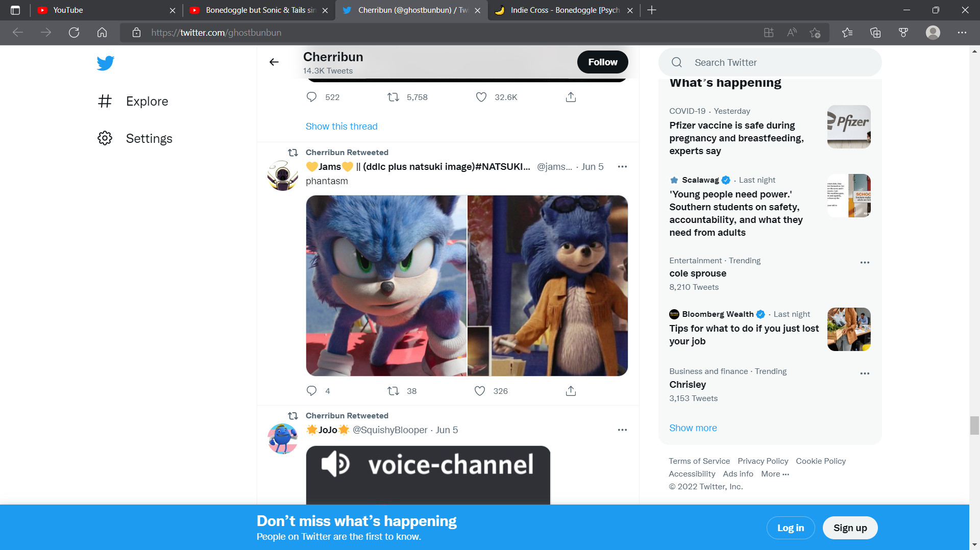Reply to Jams' phantasm tweet
This screenshot has width=980, height=550.
(x=312, y=391)
